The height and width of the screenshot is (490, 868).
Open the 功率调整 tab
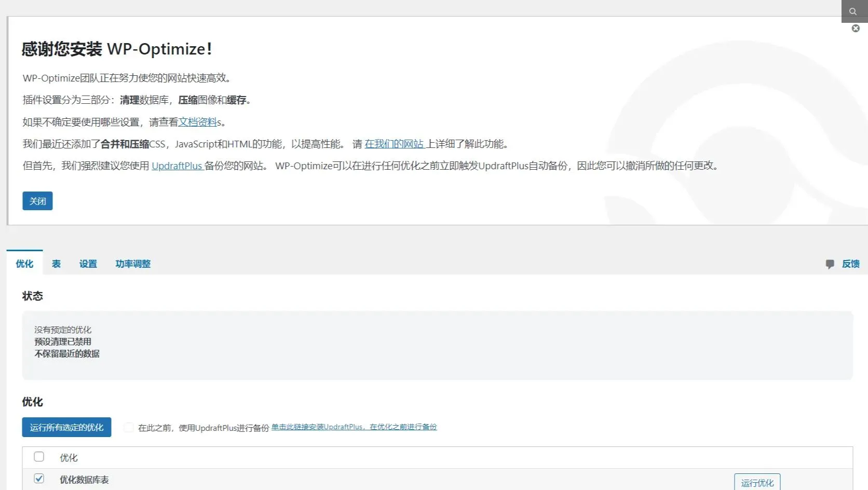click(133, 264)
